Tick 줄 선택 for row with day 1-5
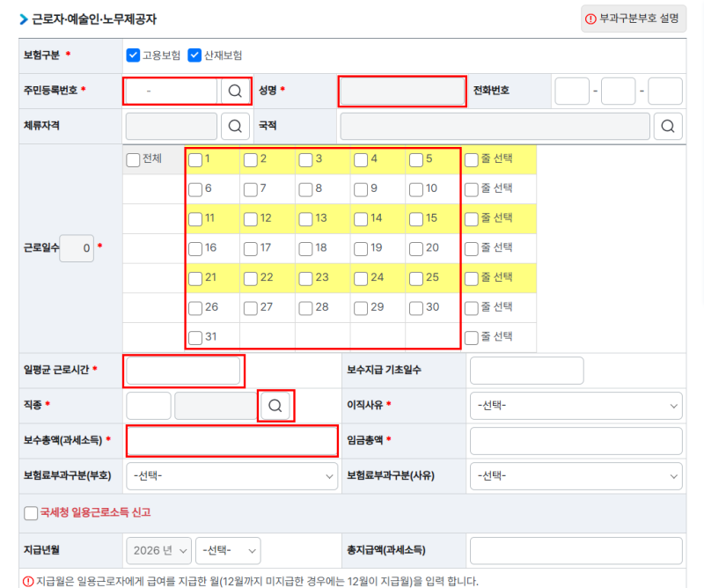The height and width of the screenshot is (588, 704). pyautogui.click(x=472, y=160)
